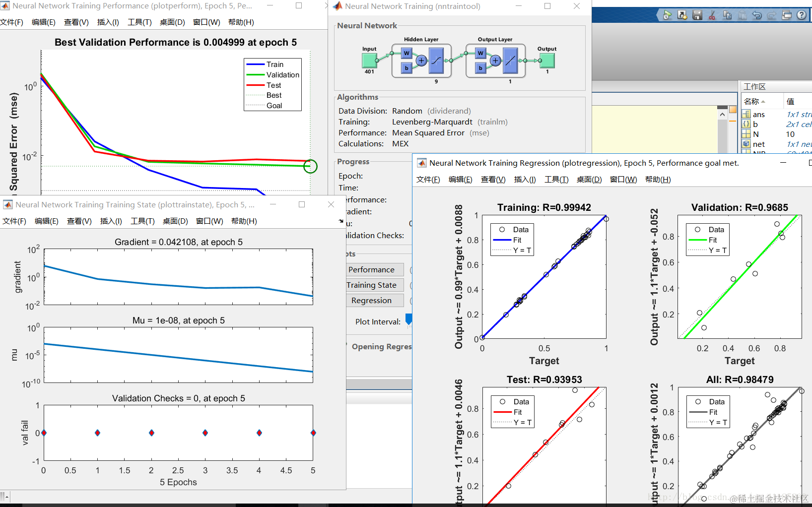This screenshot has height=507, width=812.
Task: Open 桌面(D) menu in Training Regression window
Action: (589, 180)
